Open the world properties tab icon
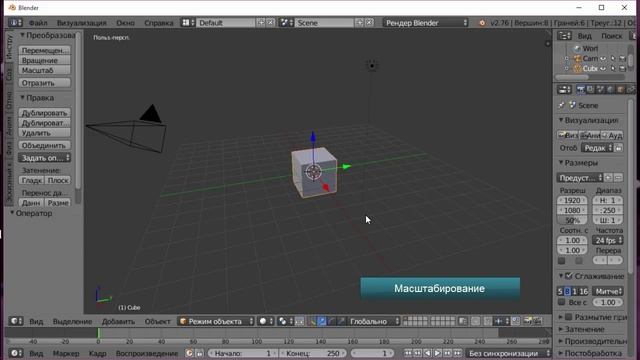The height and width of the screenshot is (360, 640). click(610, 89)
